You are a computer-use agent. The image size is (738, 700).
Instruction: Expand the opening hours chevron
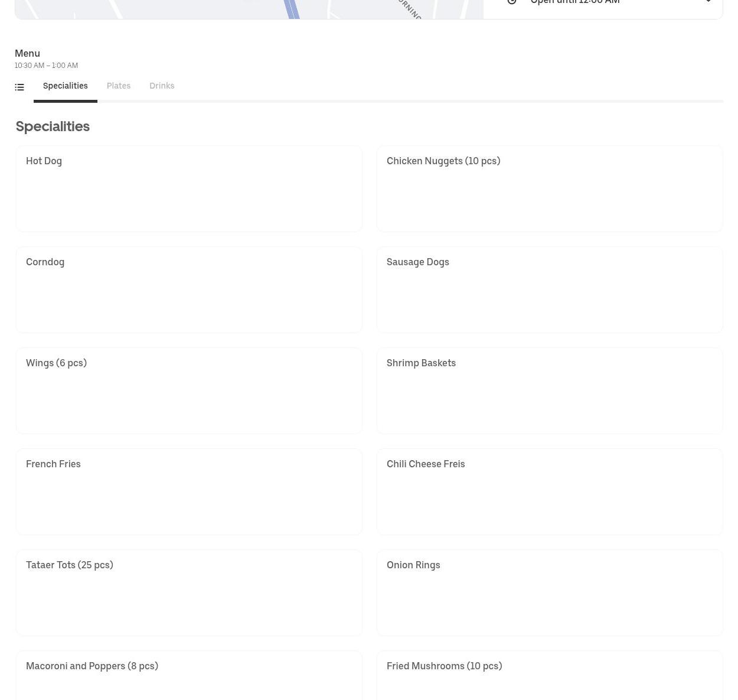[x=708, y=2]
